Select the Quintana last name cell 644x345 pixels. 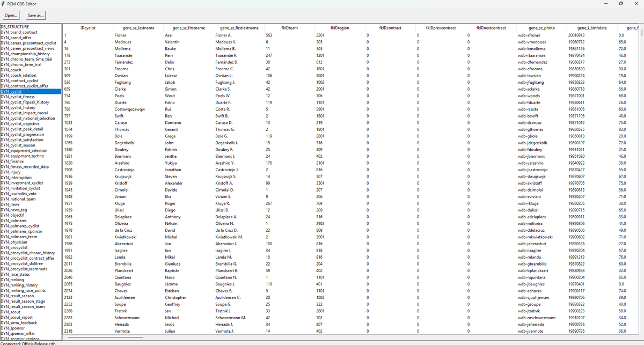(123, 277)
